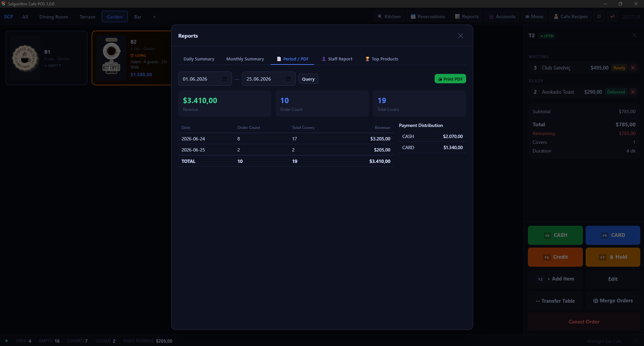Select the Garden area tab

pyautogui.click(x=115, y=17)
